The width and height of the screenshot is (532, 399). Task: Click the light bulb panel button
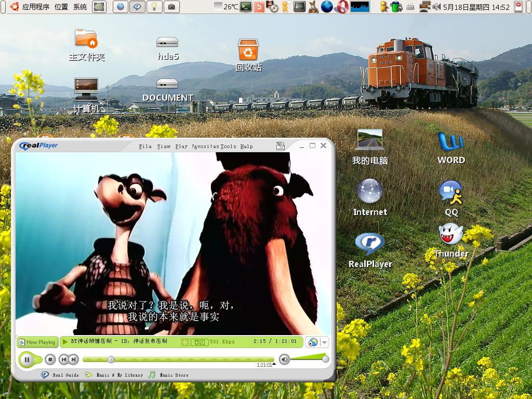[154, 7]
